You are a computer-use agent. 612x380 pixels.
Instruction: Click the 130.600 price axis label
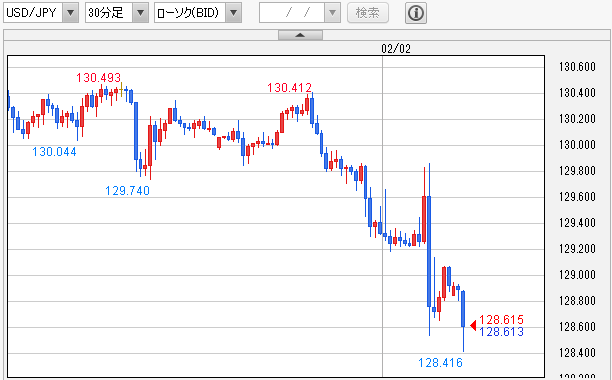[577, 67]
